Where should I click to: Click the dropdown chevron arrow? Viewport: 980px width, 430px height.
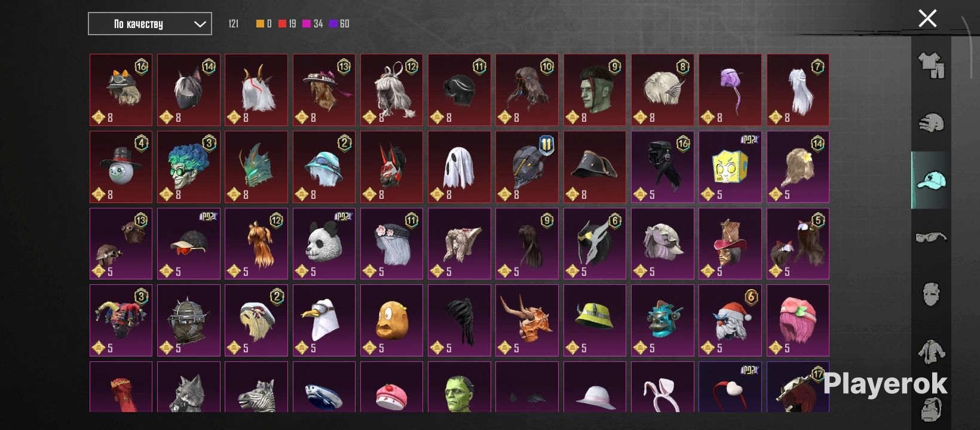click(x=200, y=24)
